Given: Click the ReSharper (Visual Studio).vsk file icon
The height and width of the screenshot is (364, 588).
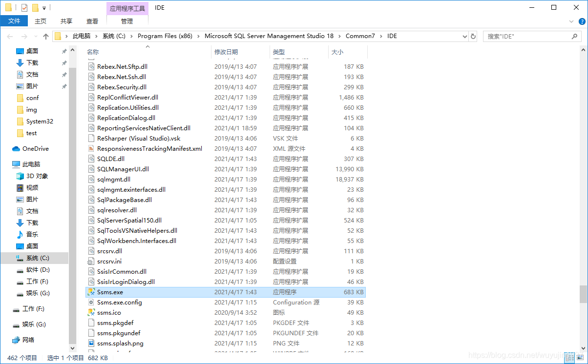Looking at the screenshot, I should coord(91,138).
